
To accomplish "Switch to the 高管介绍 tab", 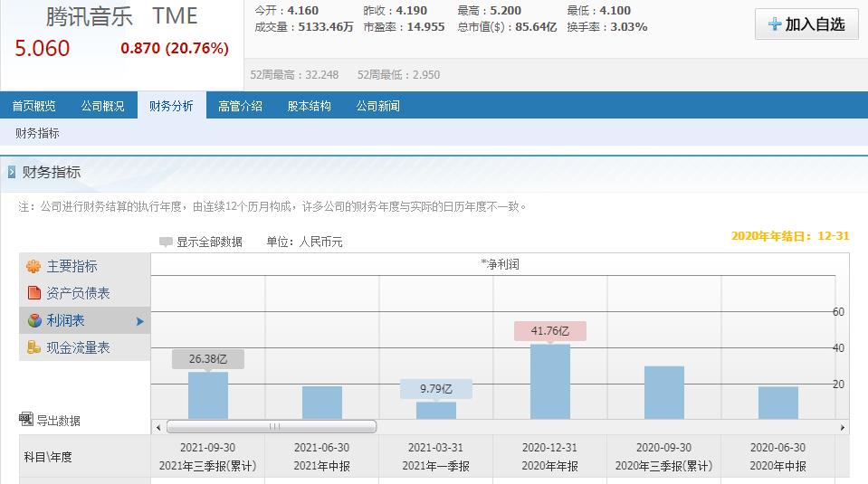I will coord(240,106).
